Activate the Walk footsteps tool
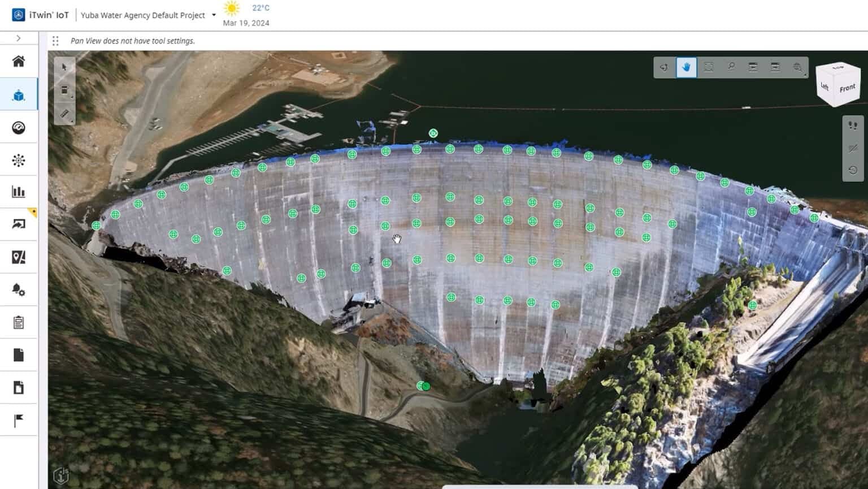 tap(853, 126)
